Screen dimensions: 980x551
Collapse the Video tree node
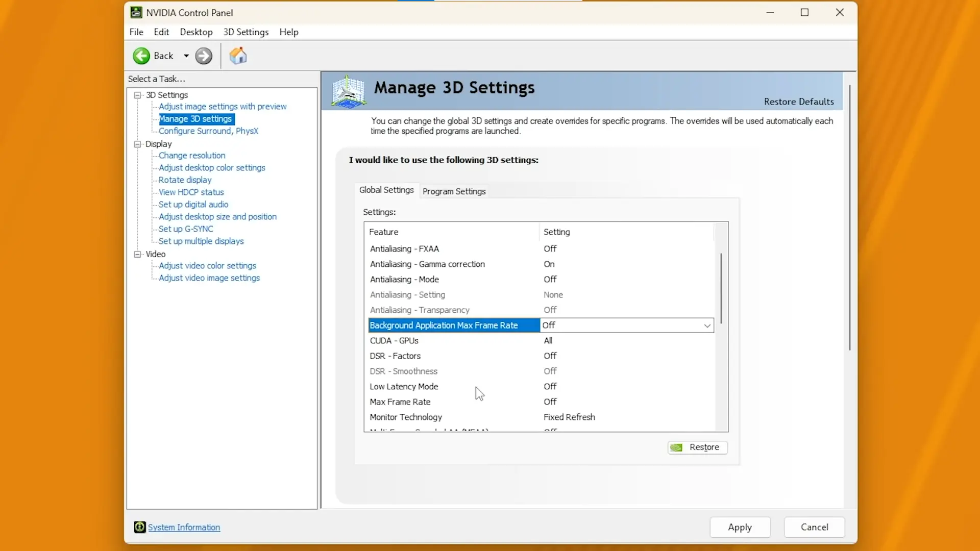tap(137, 254)
